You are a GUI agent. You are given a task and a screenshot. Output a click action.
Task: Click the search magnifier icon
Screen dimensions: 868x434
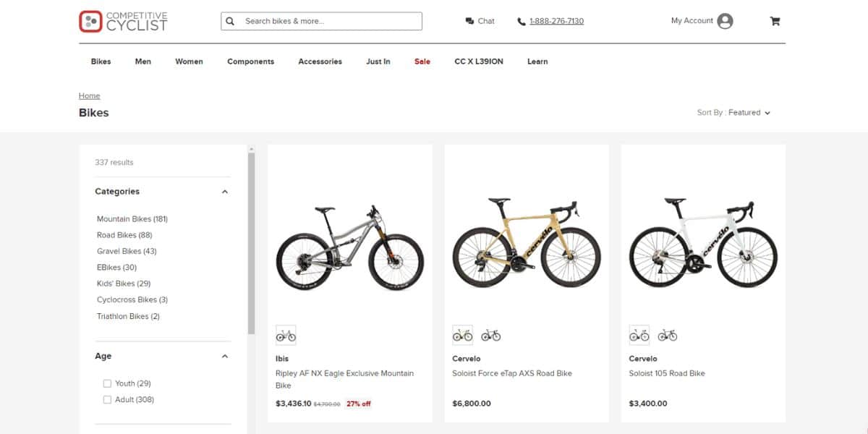(x=229, y=21)
